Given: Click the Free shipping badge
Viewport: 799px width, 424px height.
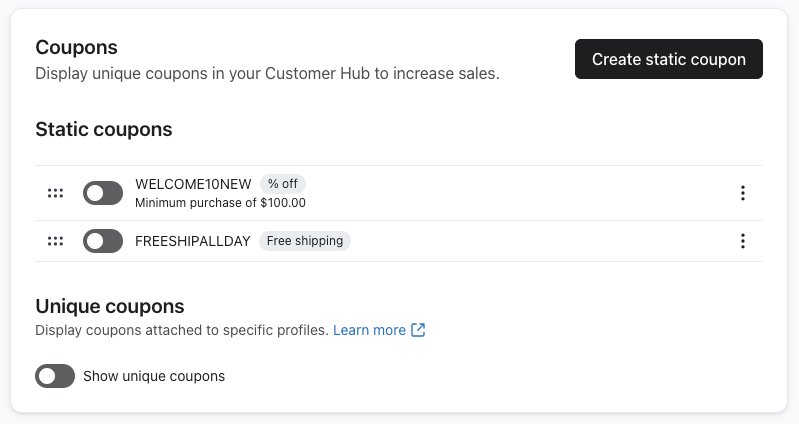Looking at the screenshot, I should 305,241.
